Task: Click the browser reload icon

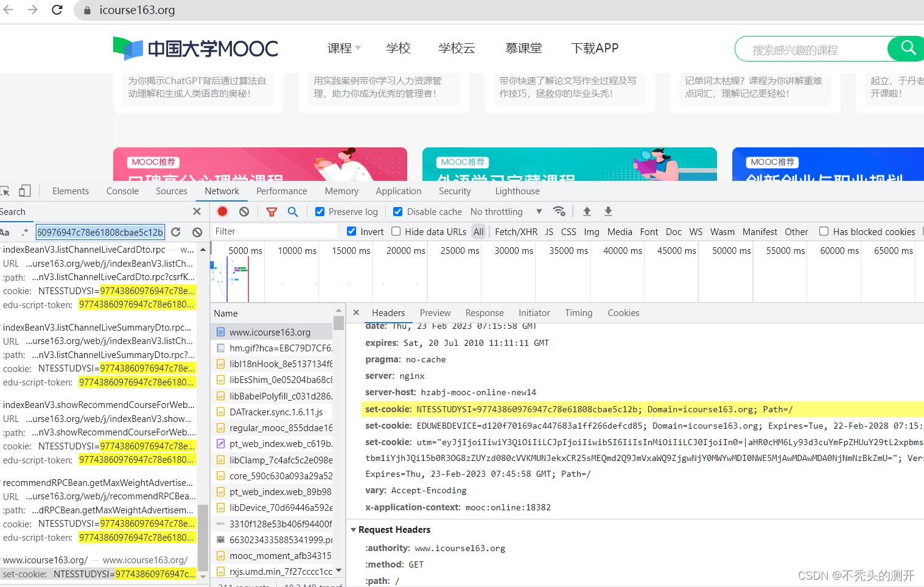Action: pos(57,10)
